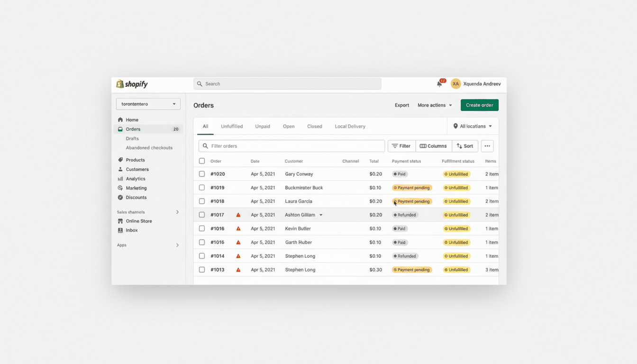Open the torontentero store dropdown
Screen dimensions: 637x364
tap(148, 104)
